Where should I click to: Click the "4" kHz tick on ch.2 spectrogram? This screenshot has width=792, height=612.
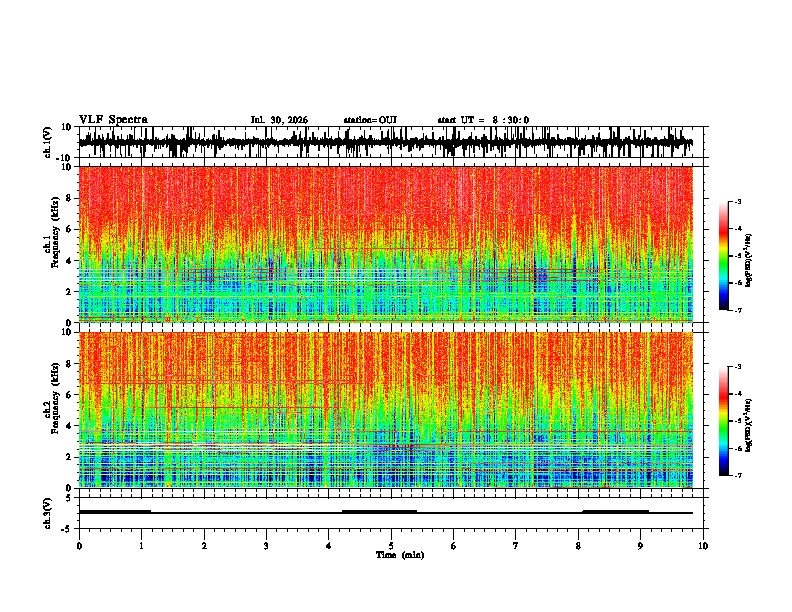tap(69, 426)
